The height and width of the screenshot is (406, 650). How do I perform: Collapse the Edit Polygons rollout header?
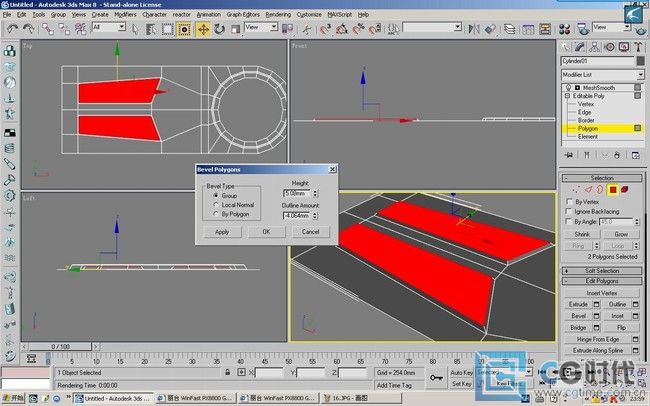pos(602,281)
